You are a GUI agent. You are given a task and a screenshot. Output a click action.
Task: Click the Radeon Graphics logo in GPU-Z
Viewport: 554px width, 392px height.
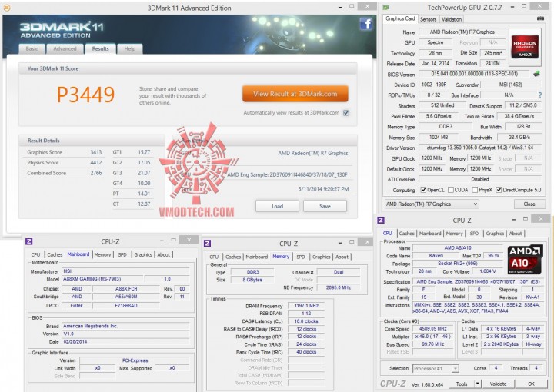point(525,47)
